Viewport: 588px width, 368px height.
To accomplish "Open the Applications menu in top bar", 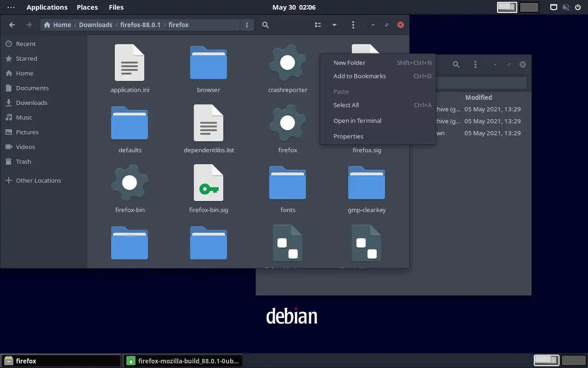I will (47, 7).
